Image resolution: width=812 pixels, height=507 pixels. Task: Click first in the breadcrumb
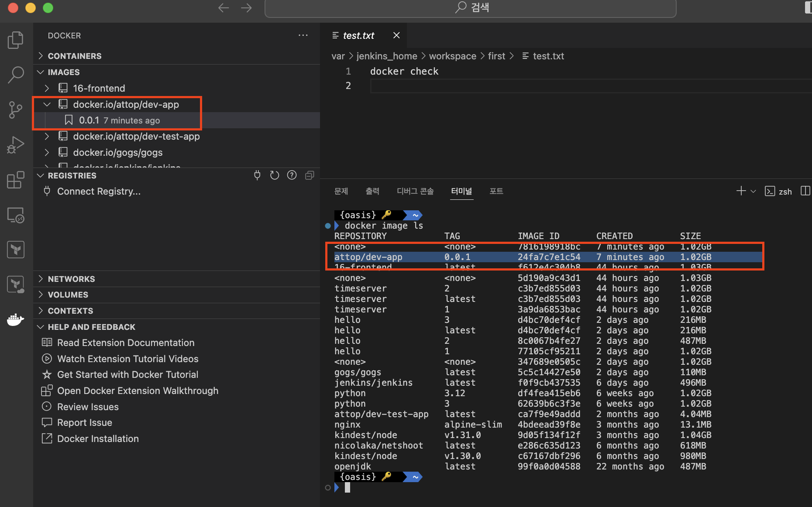496,56
